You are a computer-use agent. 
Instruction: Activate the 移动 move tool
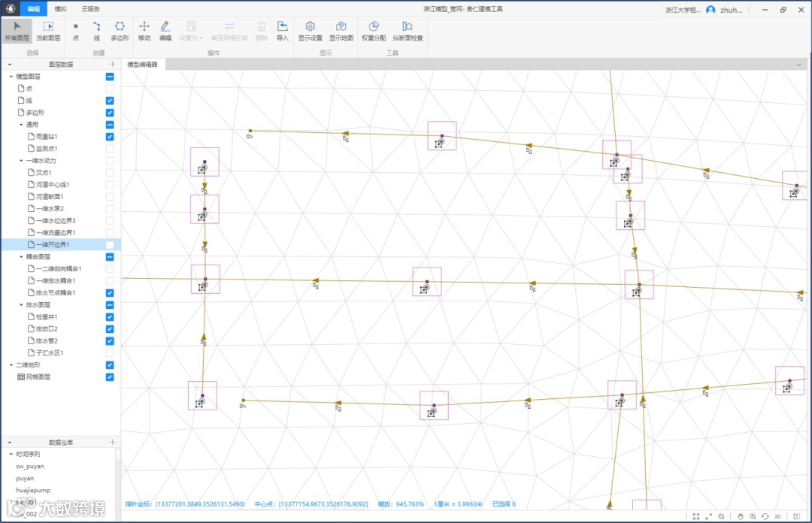[144, 31]
